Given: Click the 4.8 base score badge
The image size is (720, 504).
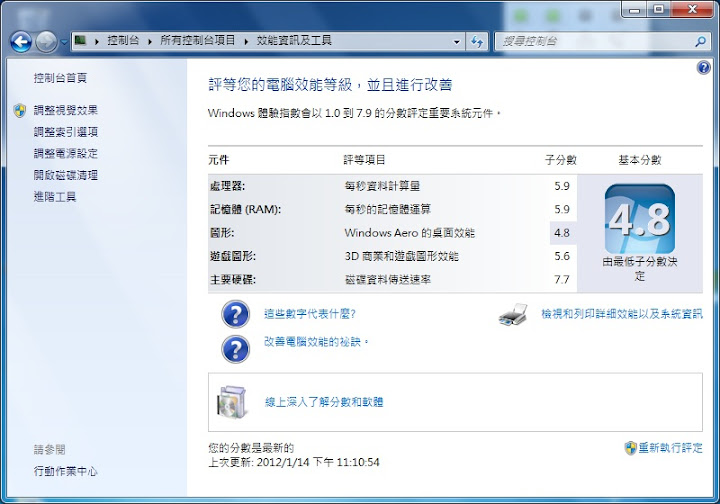Looking at the screenshot, I should click(x=640, y=218).
